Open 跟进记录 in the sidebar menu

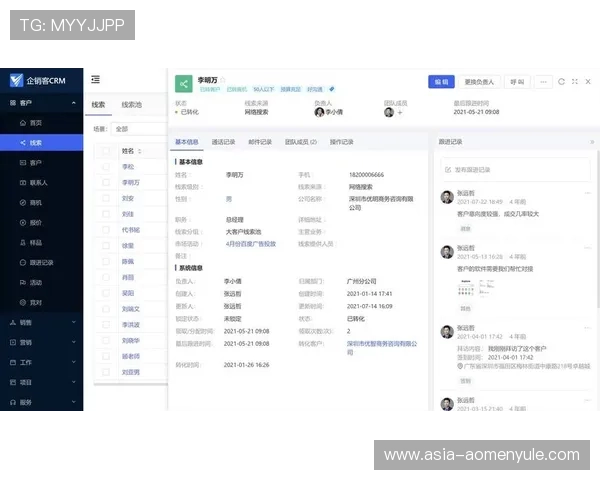pyautogui.click(x=41, y=263)
